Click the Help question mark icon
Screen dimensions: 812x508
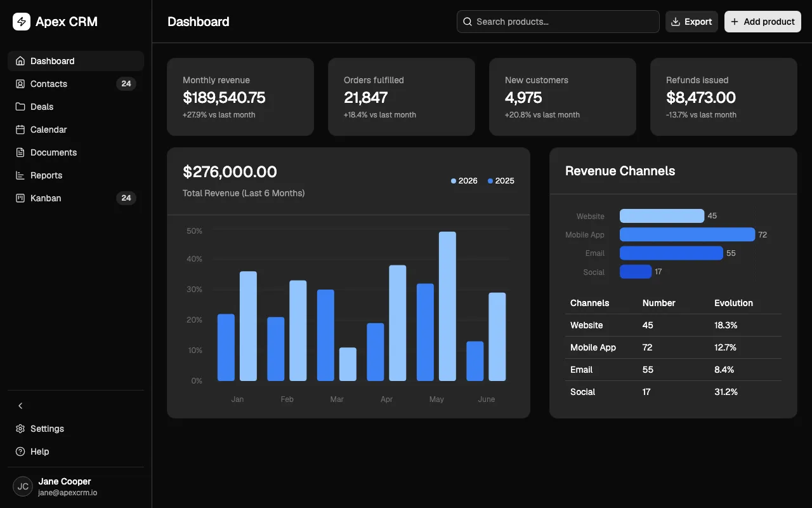20,451
